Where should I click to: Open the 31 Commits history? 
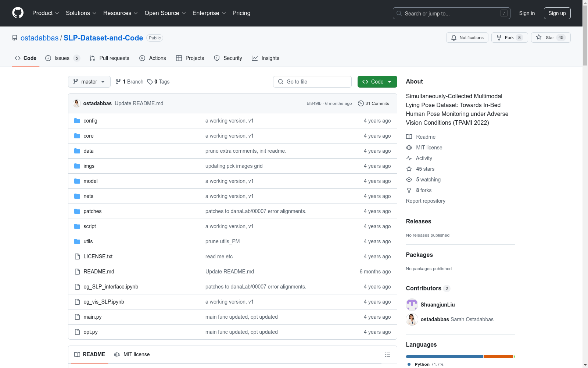click(x=373, y=103)
